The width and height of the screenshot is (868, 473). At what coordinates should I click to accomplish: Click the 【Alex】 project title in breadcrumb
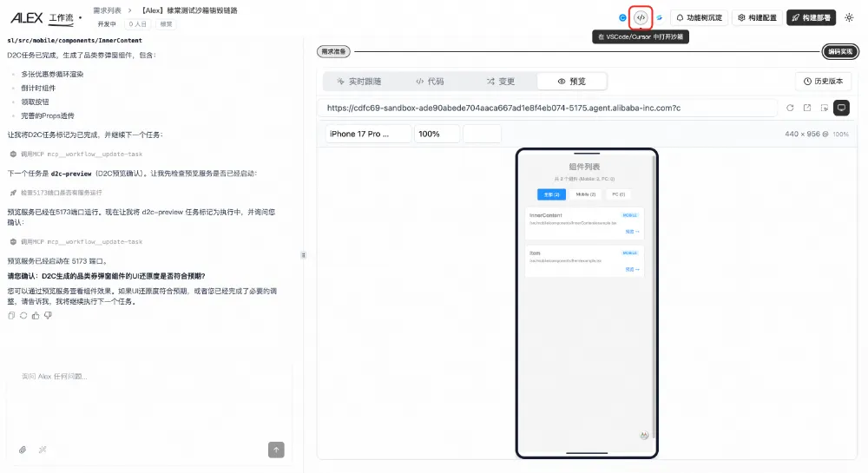pos(188,10)
